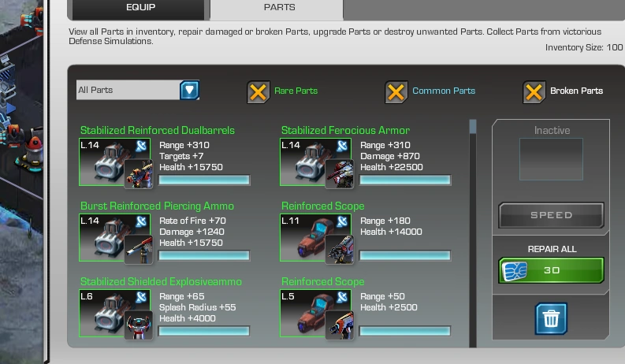The height and width of the screenshot is (364, 625).
Task: Click the parts list scrollbar handle
Action: [x=473, y=127]
